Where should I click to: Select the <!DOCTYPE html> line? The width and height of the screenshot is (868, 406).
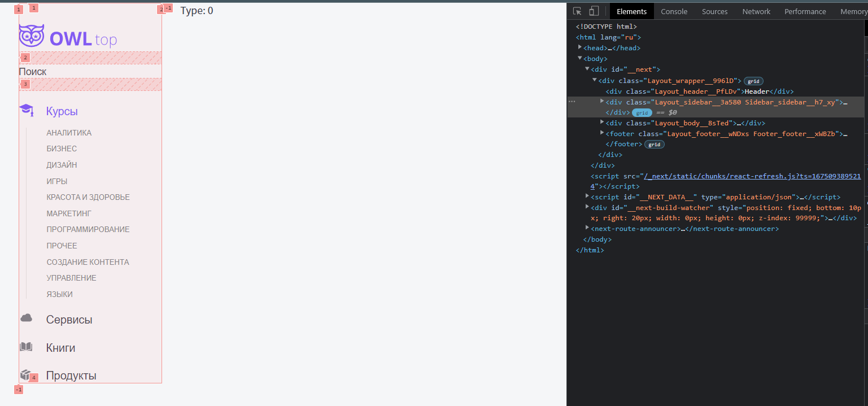click(606, 27)
